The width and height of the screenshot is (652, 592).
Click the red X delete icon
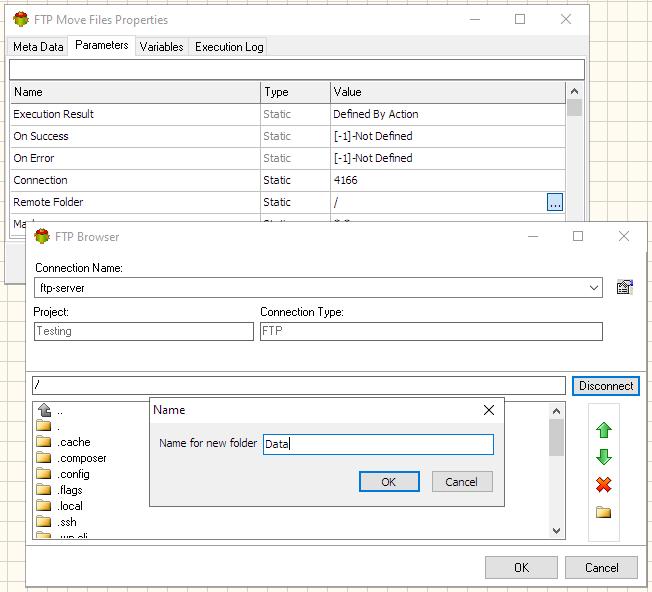603,484
